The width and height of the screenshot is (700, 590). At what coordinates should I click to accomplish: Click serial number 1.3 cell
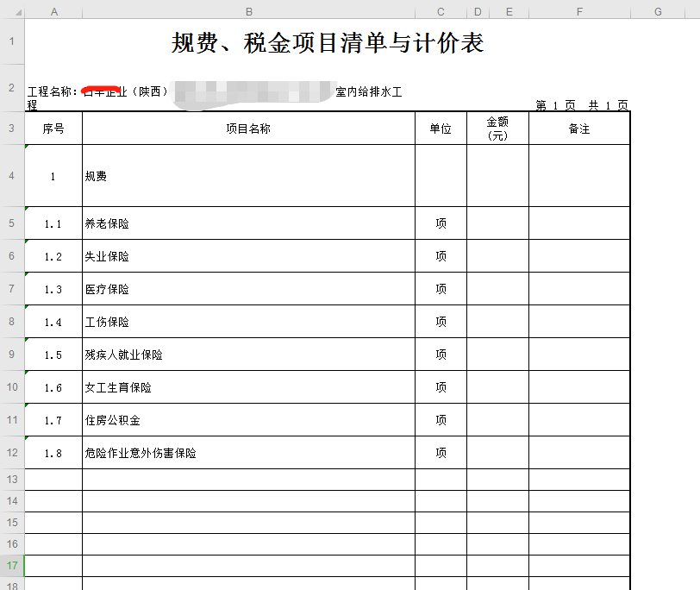coord(53,289)
